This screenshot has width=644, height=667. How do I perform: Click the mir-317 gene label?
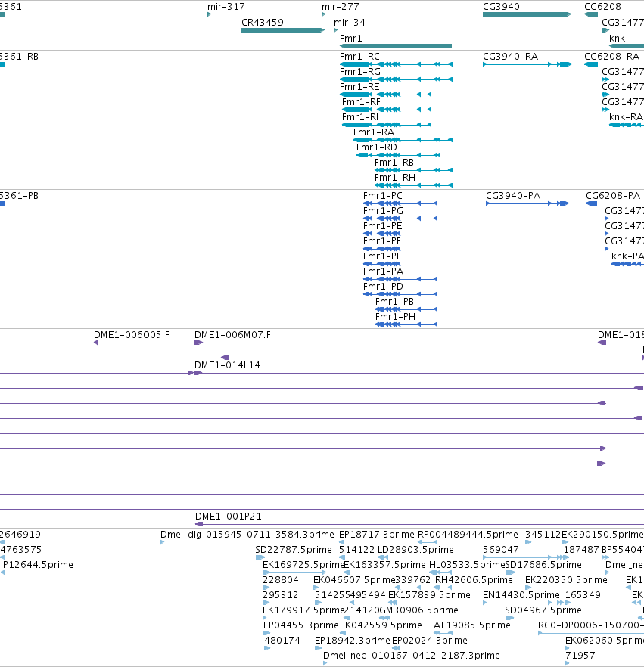226,7
